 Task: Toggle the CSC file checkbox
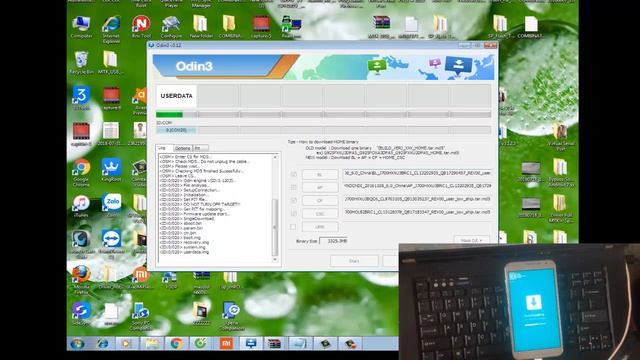(x=293, y=213)
